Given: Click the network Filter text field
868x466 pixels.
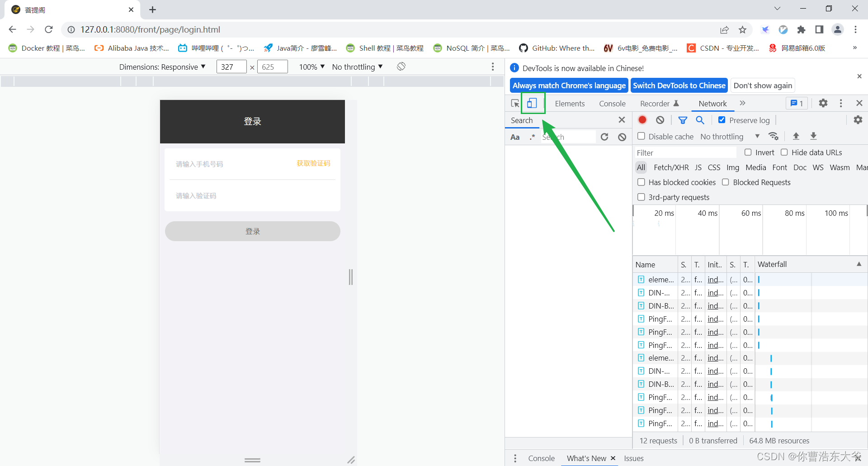Looking at the screenshot, I should pos(685,152).
